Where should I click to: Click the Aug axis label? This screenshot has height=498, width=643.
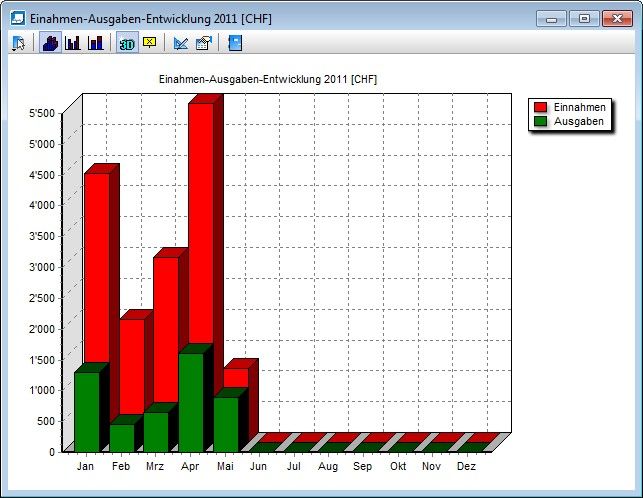(328, 466)
